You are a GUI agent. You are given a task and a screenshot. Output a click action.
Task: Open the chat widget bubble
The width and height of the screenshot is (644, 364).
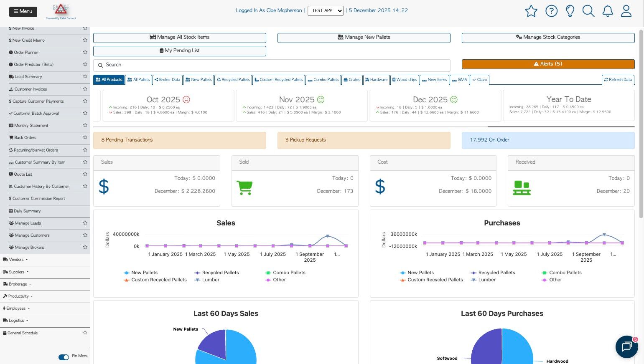[626, 346]
